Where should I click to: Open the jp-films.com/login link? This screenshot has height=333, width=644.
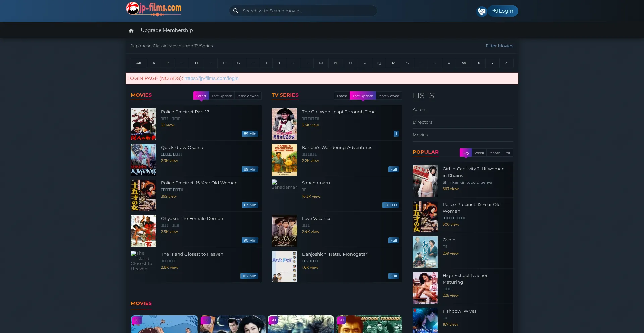click(211, 78)
